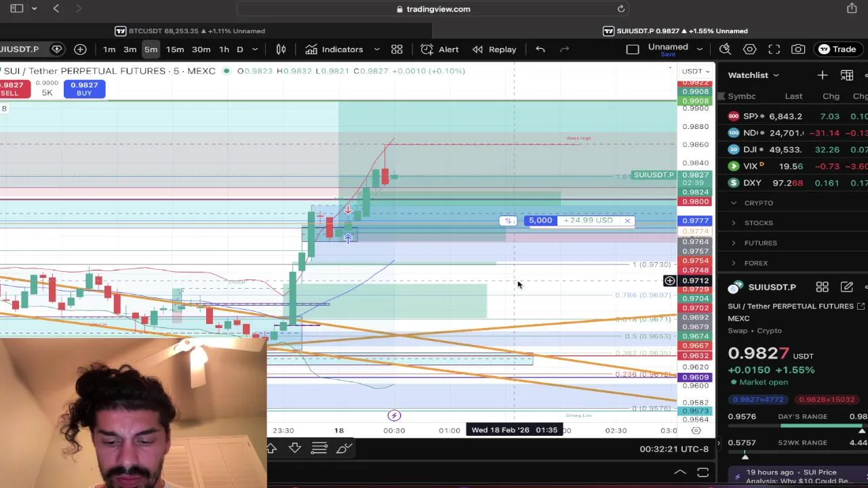
Task: Open the USDT currency dropdown
Action: 696,71
